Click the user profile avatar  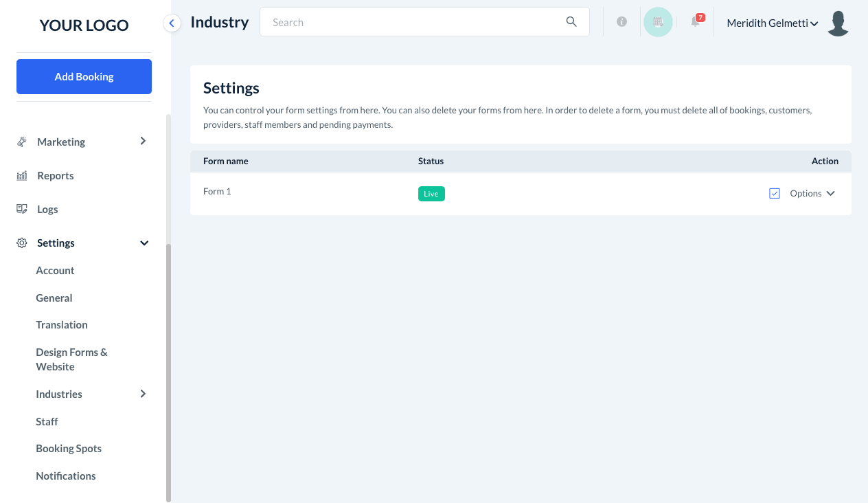(838, 23)
